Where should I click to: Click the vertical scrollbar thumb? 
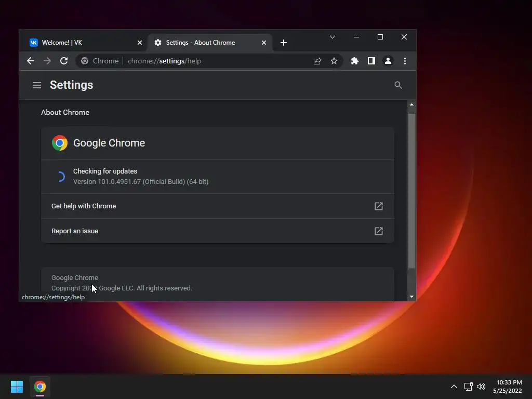411,191
